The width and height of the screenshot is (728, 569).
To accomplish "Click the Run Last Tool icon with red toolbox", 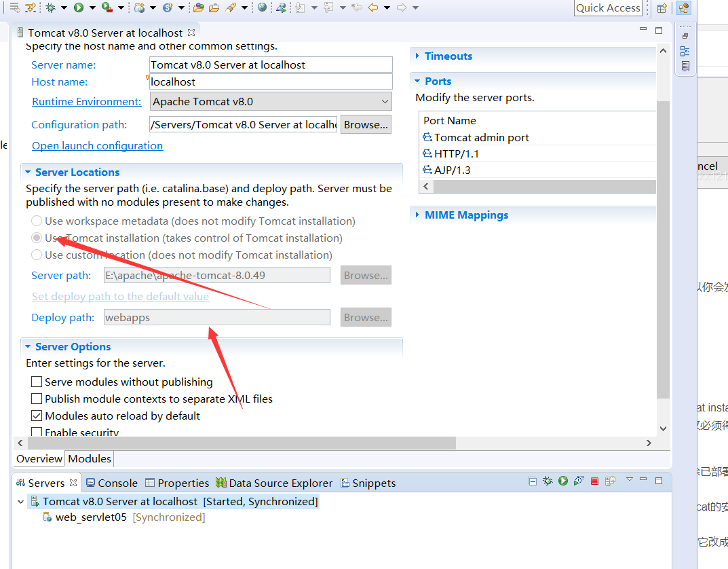I will point(107,7).
